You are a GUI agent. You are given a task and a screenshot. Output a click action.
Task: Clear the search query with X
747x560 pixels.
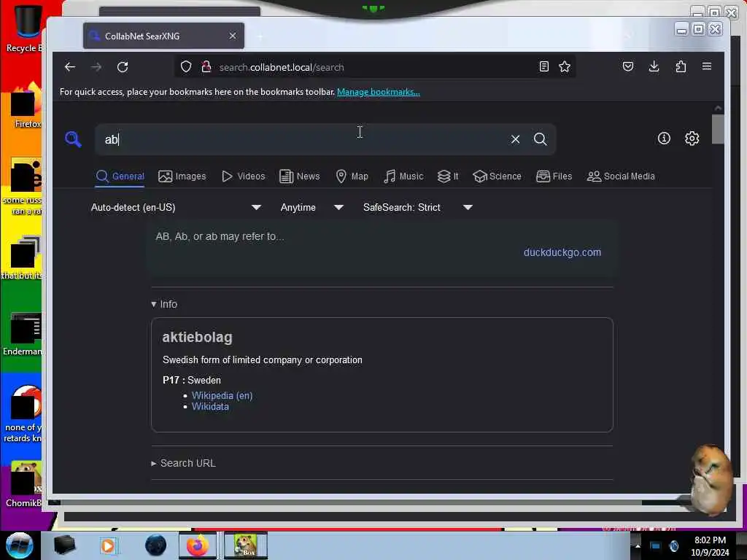pyautogui.click(x=515, y=139)
